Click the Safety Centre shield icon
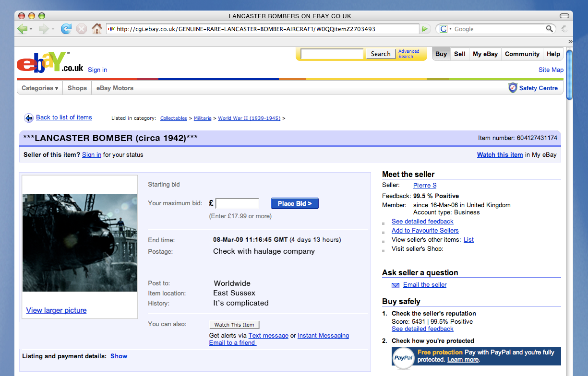Viewport: 588px width, 376px height. point(513,88)
